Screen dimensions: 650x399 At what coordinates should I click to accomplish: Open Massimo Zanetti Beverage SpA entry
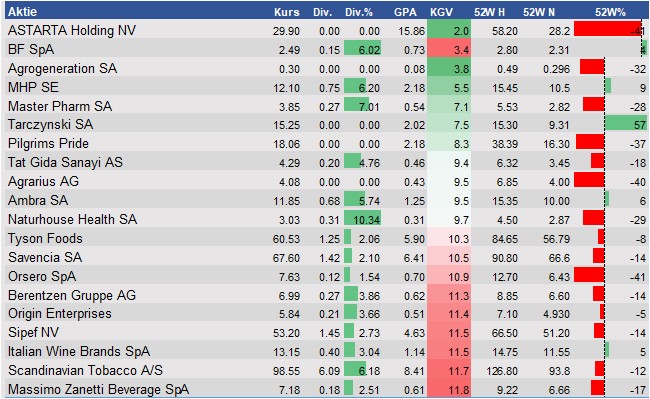(x=99, y=389)
